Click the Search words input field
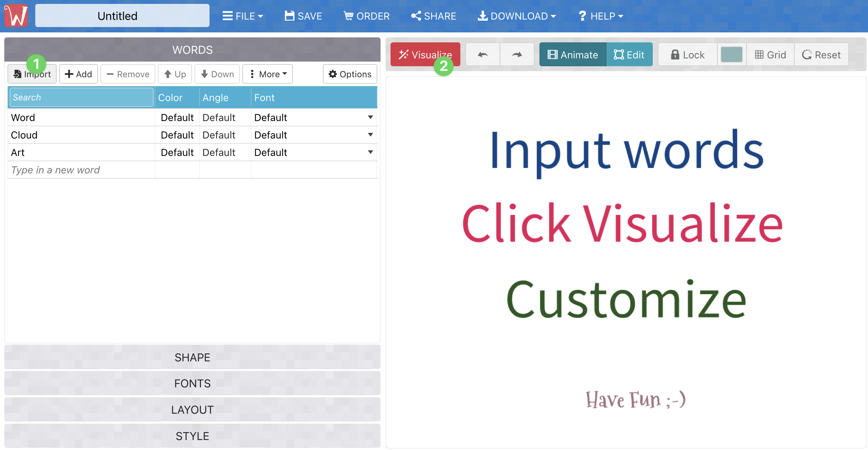This screenshot has height=450, width=868. (x=81, y=97)
